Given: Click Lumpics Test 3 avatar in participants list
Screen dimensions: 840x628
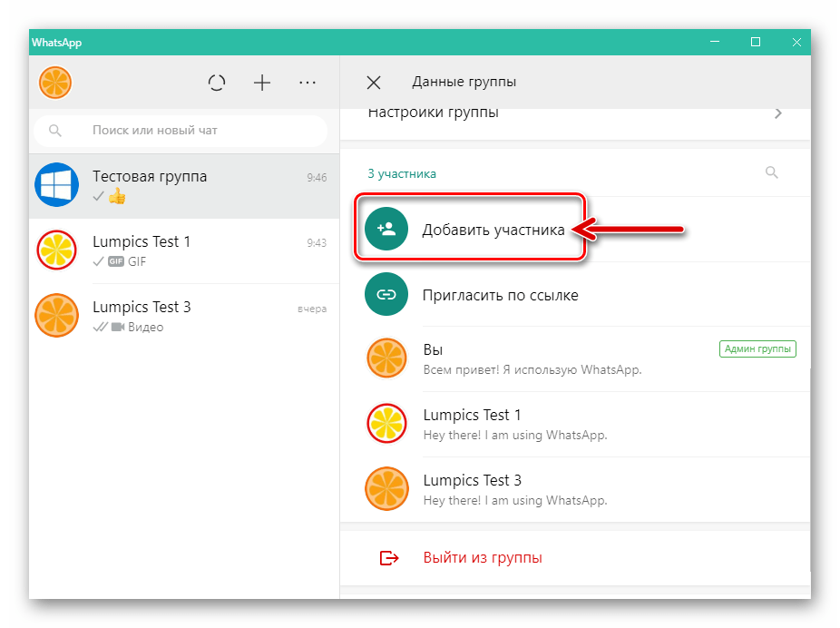Looking at the screenshot, I should pyautogui.click(x=386, y=489).
